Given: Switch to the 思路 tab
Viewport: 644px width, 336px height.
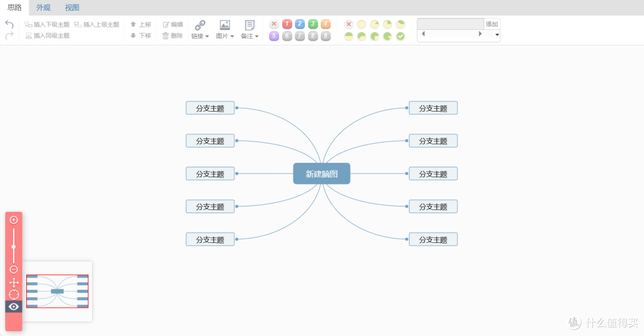Looking at the screenshot, I should click(14, 7).
